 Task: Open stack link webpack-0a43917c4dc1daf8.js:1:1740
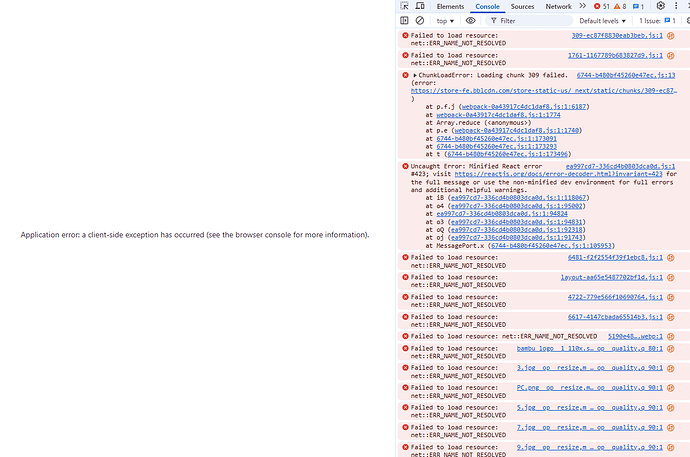click(517, 131)
